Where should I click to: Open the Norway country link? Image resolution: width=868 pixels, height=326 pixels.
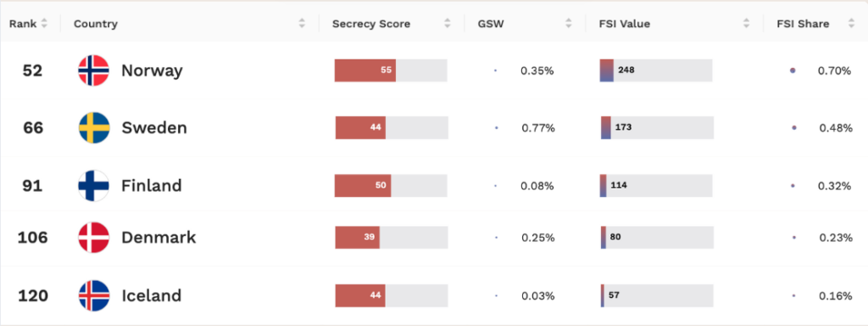(x=153, y=71)
